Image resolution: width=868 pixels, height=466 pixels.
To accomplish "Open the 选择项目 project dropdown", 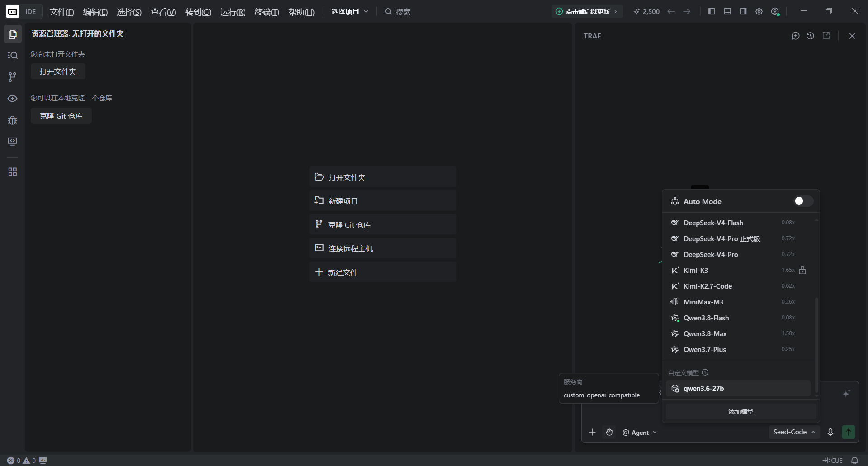I will (350, 11).
